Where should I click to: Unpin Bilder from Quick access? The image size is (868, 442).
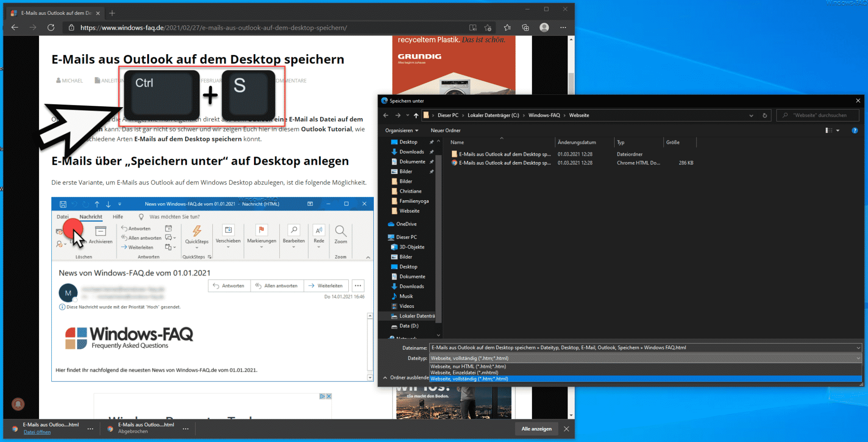[431, 171]
